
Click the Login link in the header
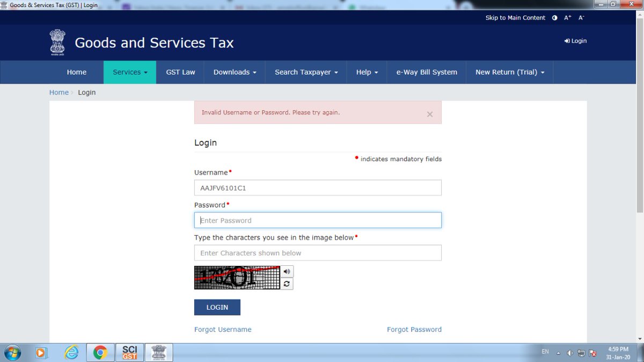point(575,41)
